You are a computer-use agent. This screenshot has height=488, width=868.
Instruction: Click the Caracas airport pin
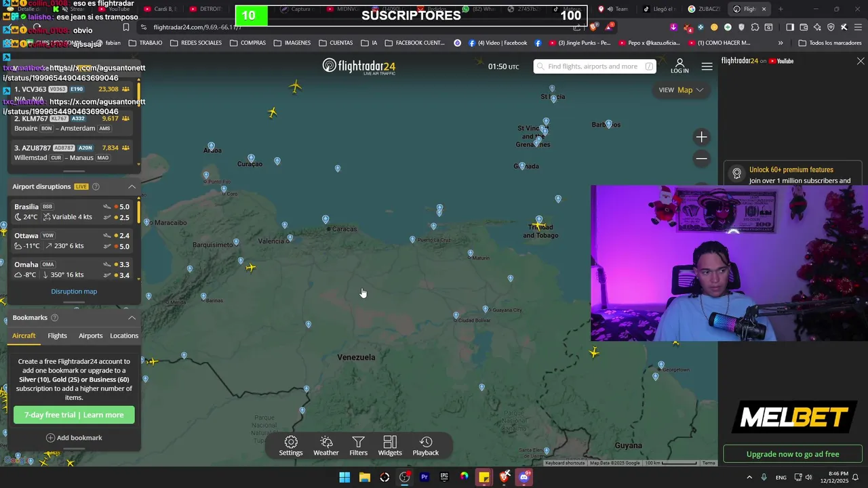(x=325, y=220)
